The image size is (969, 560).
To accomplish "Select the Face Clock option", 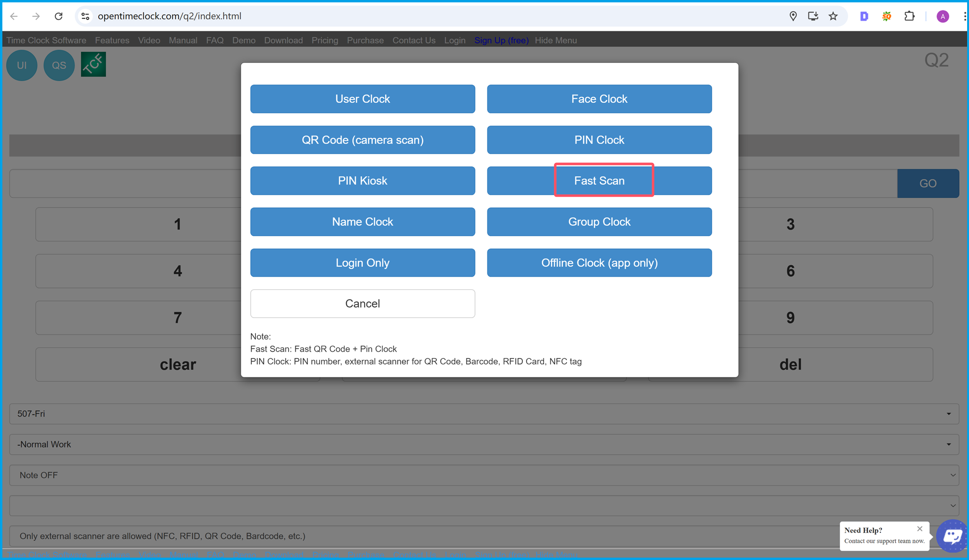I will 599,99.
